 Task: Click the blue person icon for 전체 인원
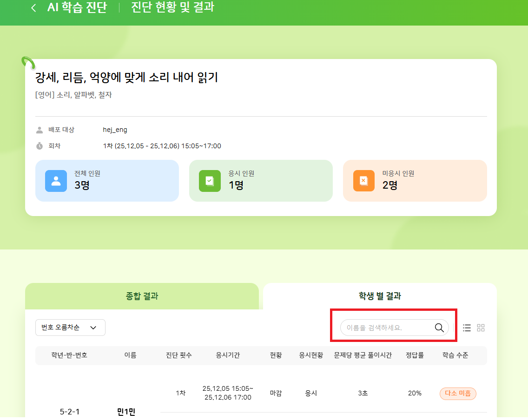pos(56,181)
